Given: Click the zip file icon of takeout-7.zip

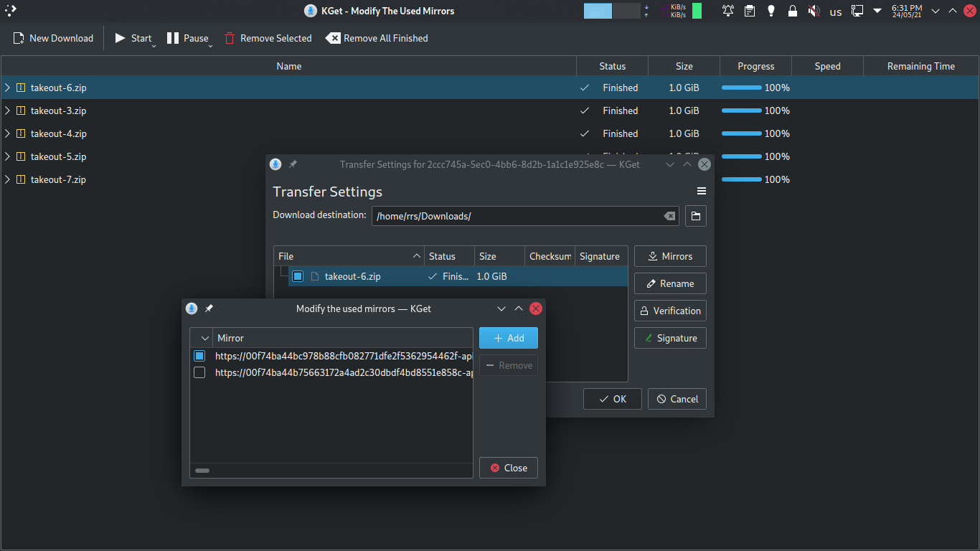Looking at the screenshot, I should point(21,179).
